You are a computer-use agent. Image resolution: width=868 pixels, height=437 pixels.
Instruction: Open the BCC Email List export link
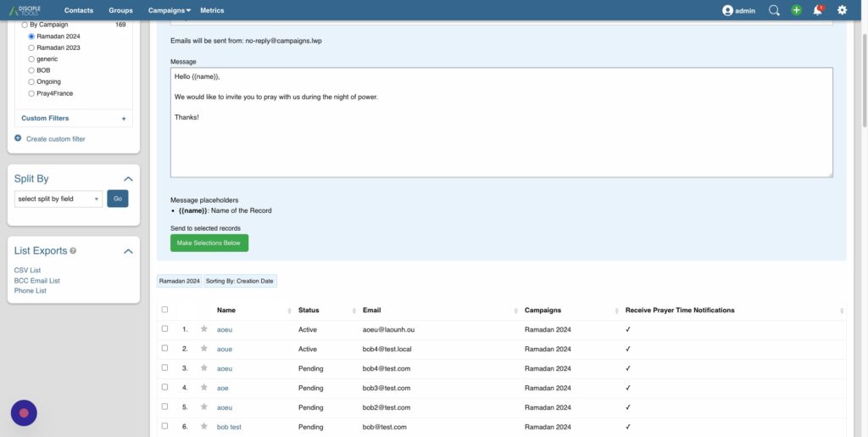click(x=36, y=280)
